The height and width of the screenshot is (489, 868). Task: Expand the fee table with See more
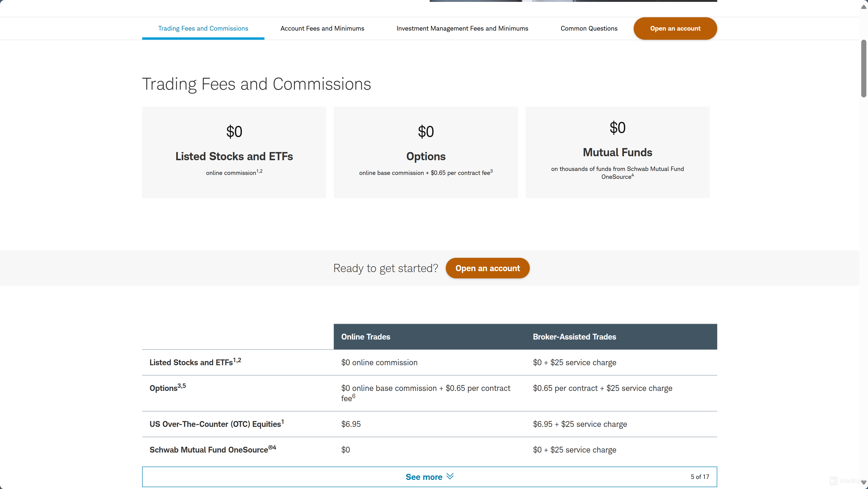click(424, 477)
